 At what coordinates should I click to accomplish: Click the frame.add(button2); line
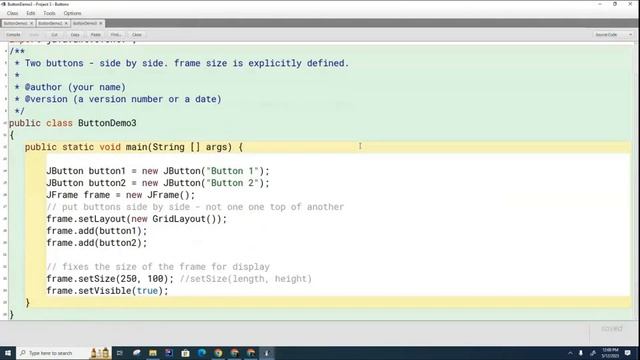[x=96, y=243]
